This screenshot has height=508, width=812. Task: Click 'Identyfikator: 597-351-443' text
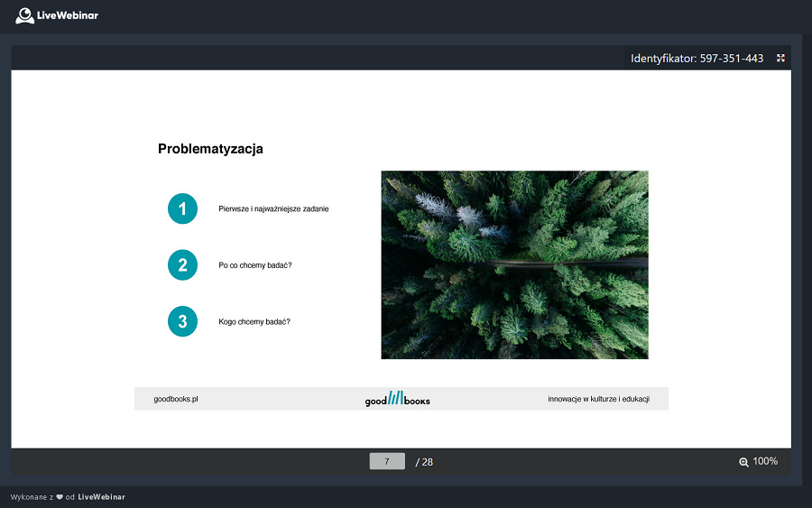click(x=697, y=59)
